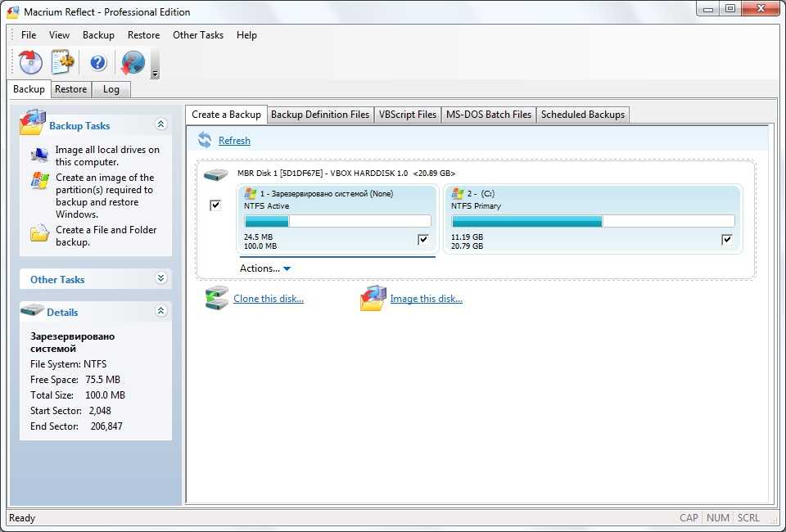786x532 pixels.
Task: Click the partition 2 (C:) usage bar
Action: 593,221
